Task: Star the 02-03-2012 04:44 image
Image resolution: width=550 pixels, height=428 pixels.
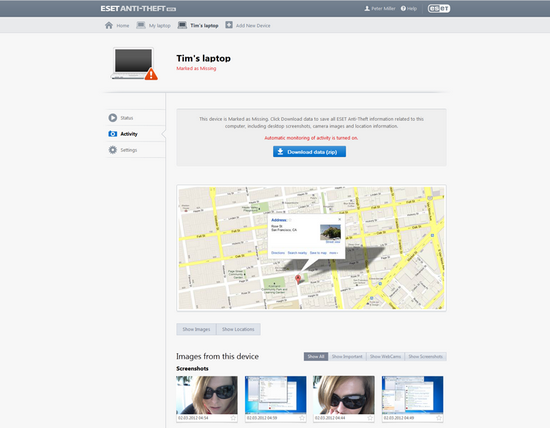Action: [x=370, y=418]
